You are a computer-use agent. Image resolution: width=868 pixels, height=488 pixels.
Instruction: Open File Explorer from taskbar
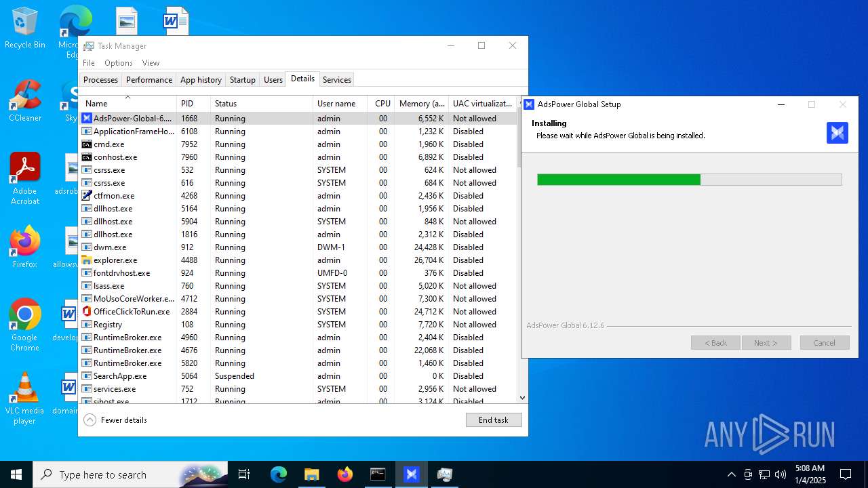pyautogui.click(x=311, y=474)
